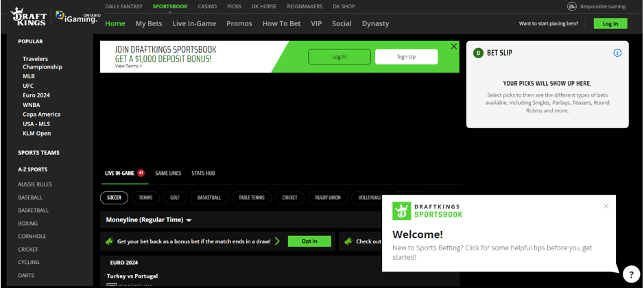Open Aussie Rules in A-Z Sports
Screen dimensions: 644x288
(x=35, y=184)
